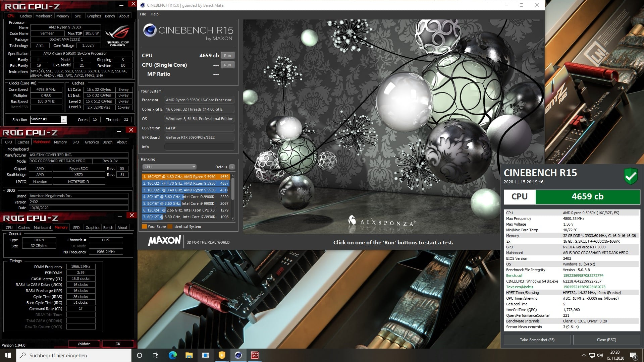Click the ROG CPU-Z taskbar icon
The image size is (644, 362).
point(255,355)
